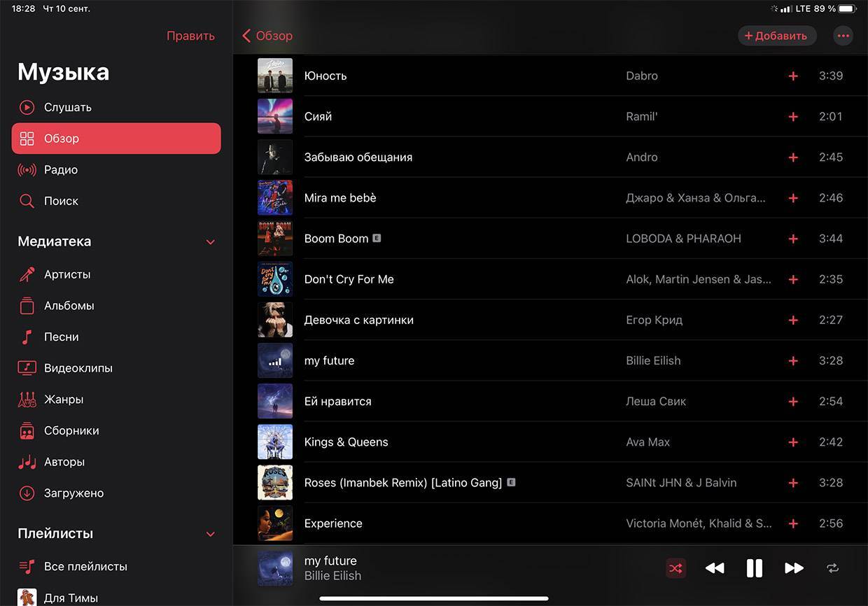Show Downloaded music in sidebar

pos(73,493)
